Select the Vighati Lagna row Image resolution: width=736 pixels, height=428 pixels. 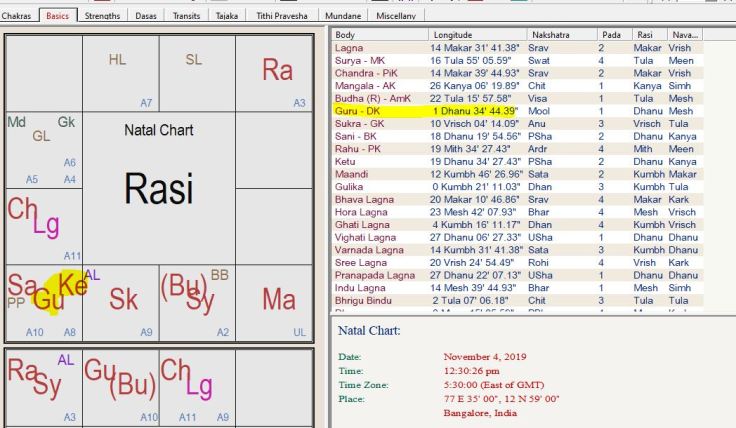click(x=518, y=237)
